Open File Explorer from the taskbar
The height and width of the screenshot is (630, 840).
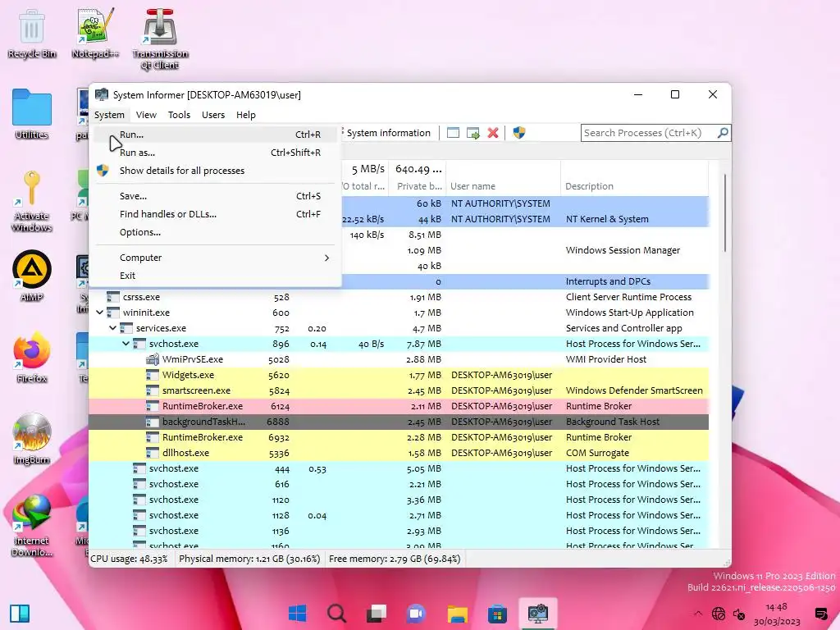pyautogui.click(x=457, y=614)
